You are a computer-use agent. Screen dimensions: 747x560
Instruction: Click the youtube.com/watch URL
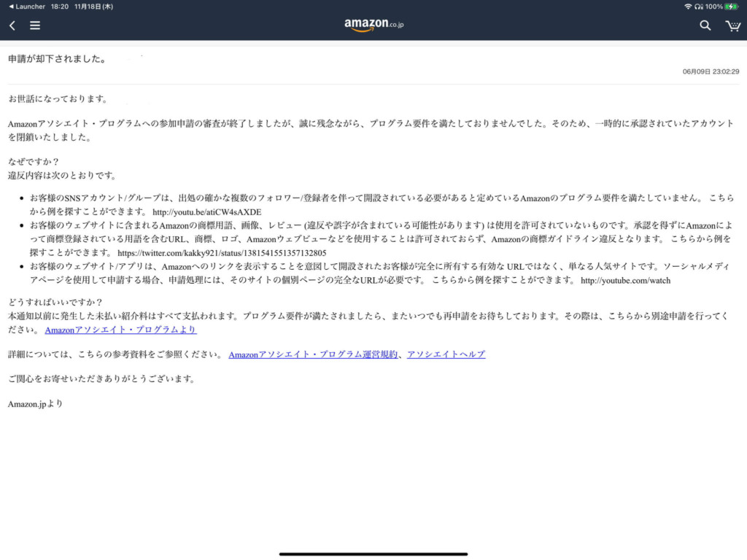pyautogui.click(x=625, y=281)
